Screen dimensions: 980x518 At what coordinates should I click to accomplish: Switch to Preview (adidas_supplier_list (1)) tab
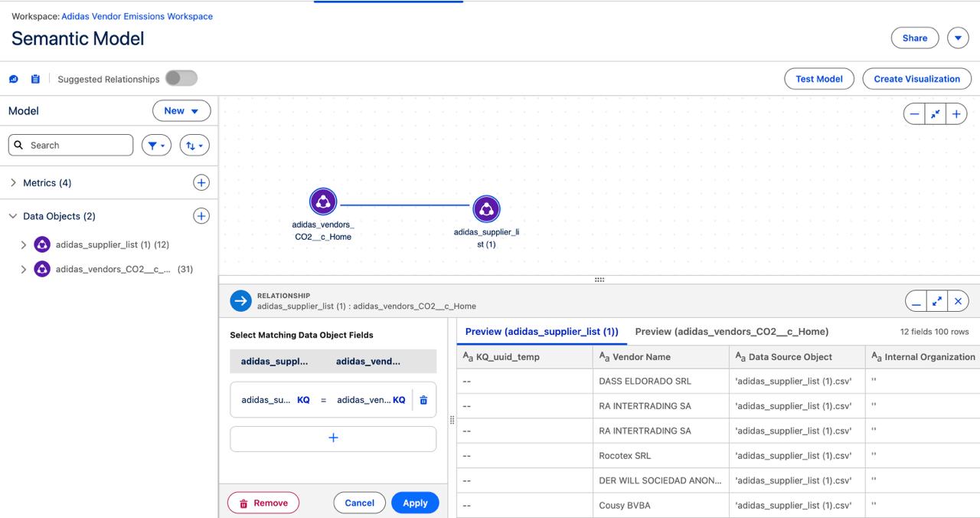click(542, 332)
